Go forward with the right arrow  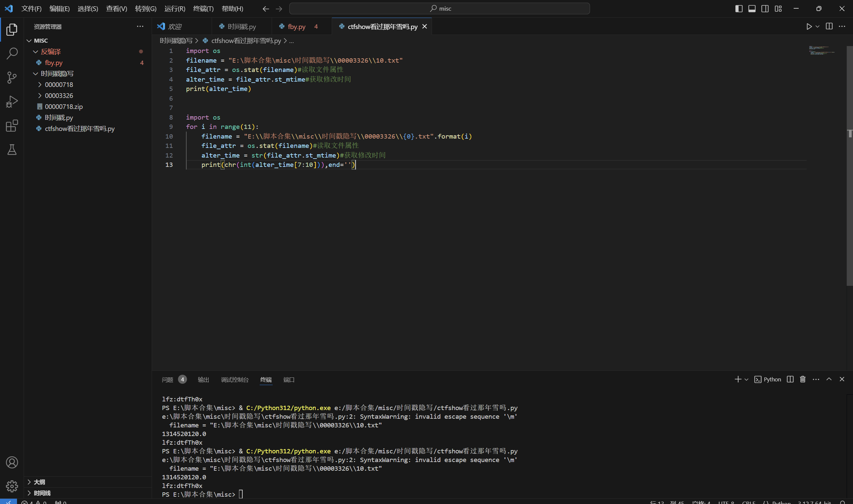[x=279, y=9]
